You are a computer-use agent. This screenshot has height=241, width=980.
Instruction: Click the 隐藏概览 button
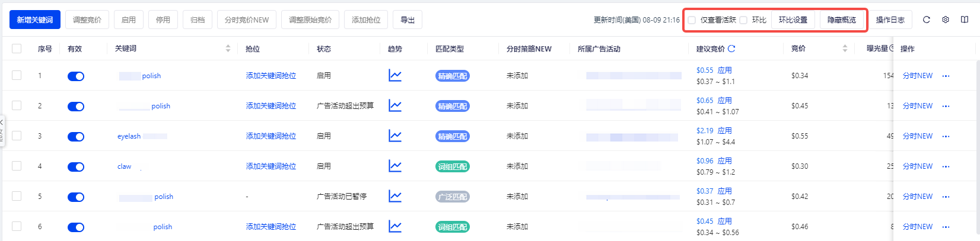coord(842,20)
